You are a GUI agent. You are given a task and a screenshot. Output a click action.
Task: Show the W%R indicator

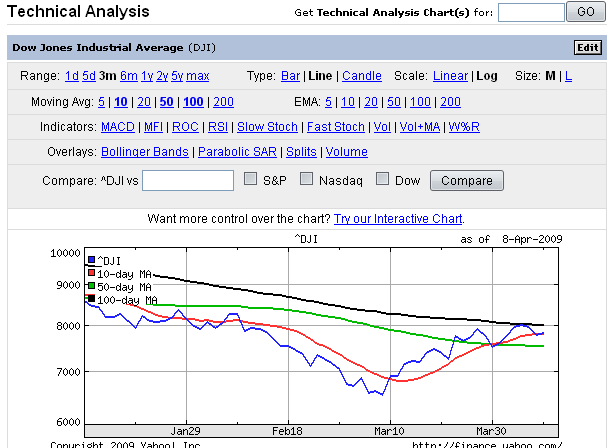pyautogui.click(x=464, y=127)
